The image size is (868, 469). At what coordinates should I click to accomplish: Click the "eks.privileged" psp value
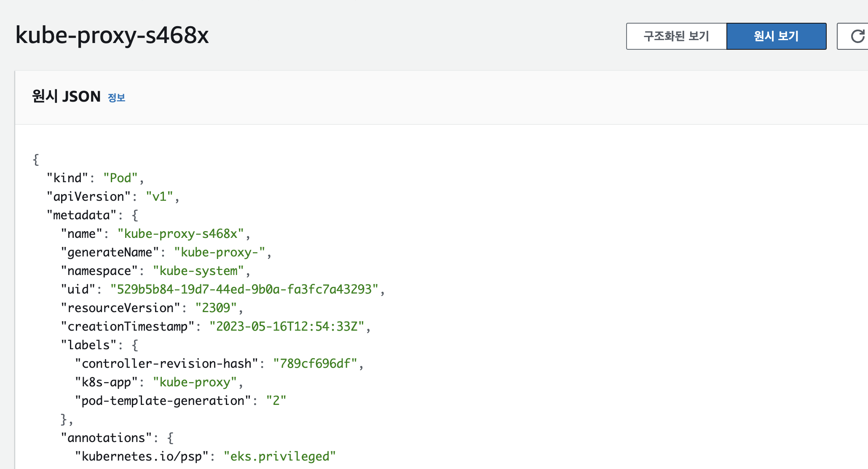click(x=279, y=456)
